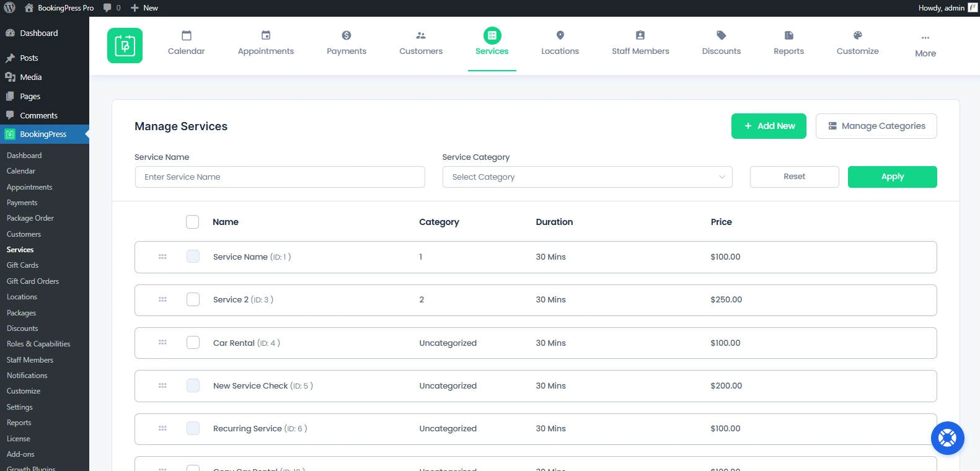Click the Duration column header
This screenshot has width=980, height=471.
click(554, 222)
